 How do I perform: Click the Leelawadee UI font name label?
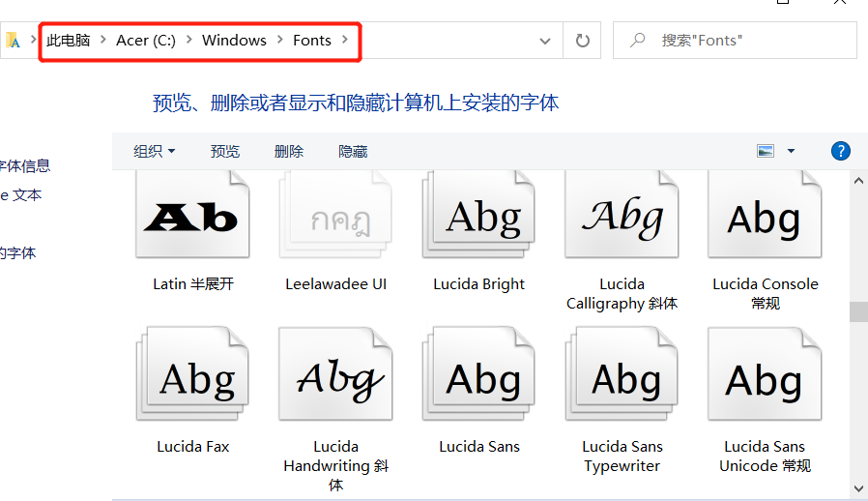pos(336,283)
